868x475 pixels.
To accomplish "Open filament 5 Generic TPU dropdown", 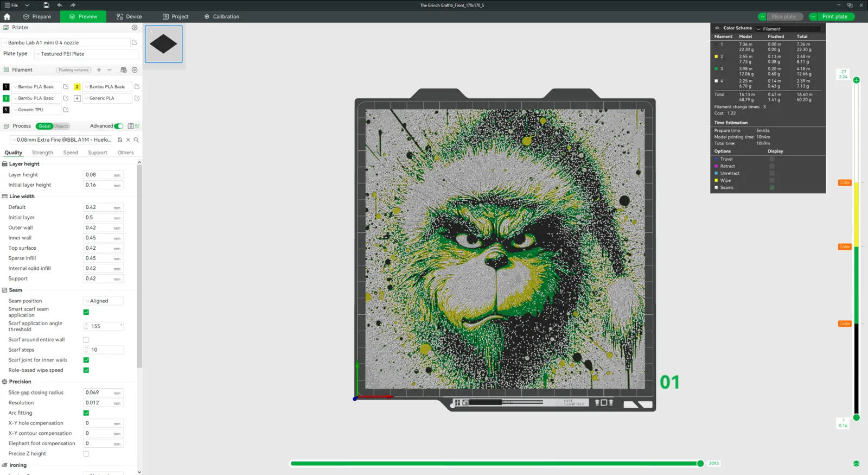I will pos(36,110).
